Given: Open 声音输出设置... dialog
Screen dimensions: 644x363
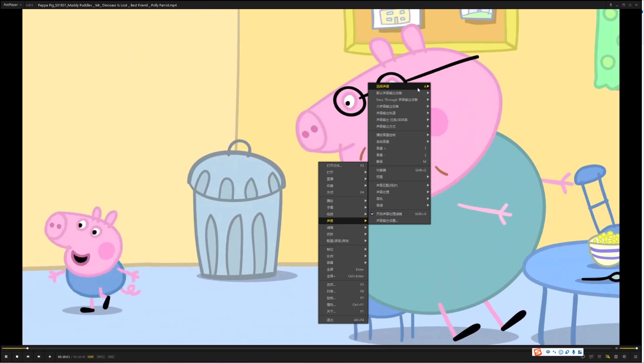Looking at the screenshot, I should point(399,221).
